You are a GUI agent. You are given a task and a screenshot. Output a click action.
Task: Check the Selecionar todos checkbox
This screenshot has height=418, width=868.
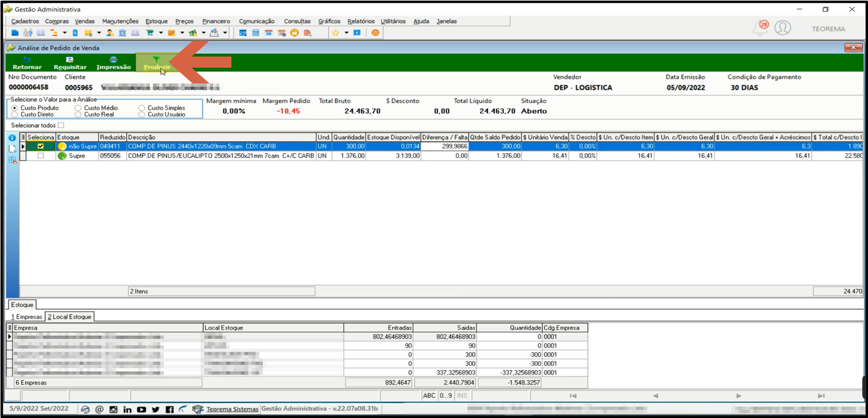(61, 125)
